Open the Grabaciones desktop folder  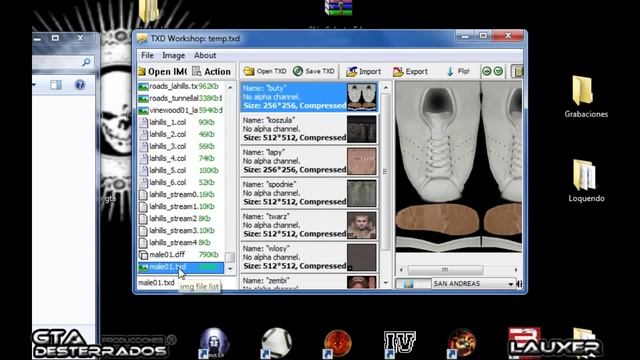(586, 97)
